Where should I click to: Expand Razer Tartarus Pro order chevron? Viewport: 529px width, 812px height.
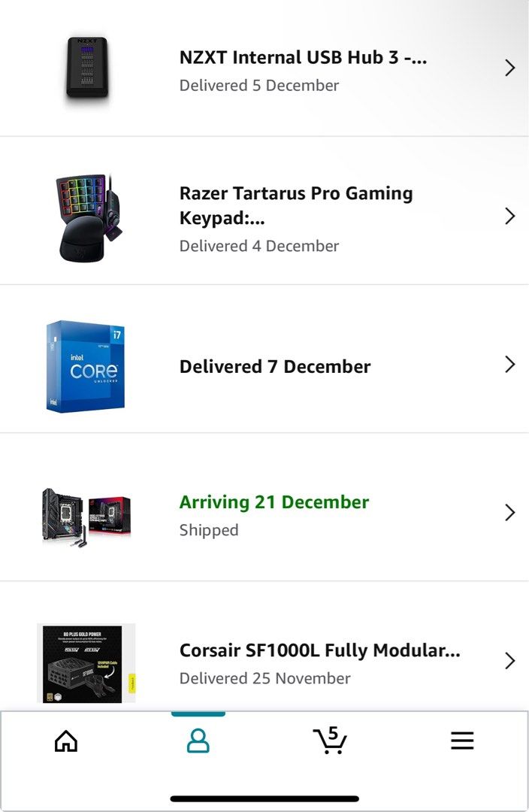point(510,216)
